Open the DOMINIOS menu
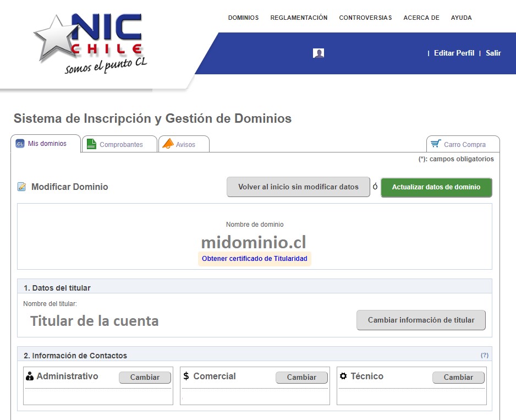Image resolution: width=516 pixels, height=420 pixels. [x=243, y=18]
